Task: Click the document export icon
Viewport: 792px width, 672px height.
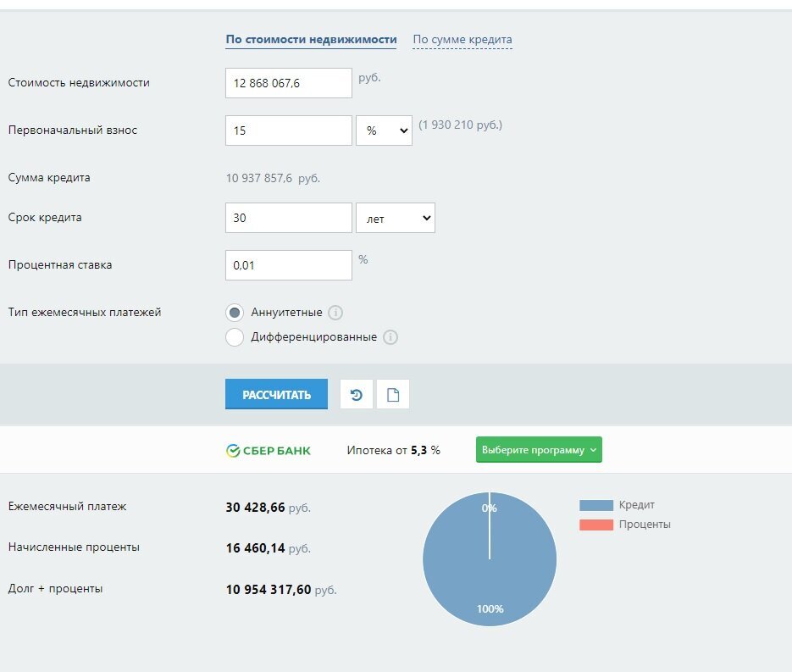Action: pyautogui.click(x=393, y=394)
